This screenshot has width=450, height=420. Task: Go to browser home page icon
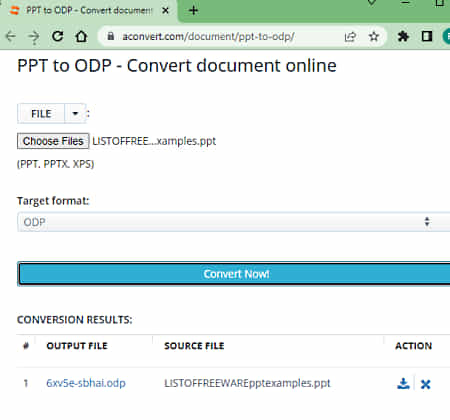coord(81,36)
